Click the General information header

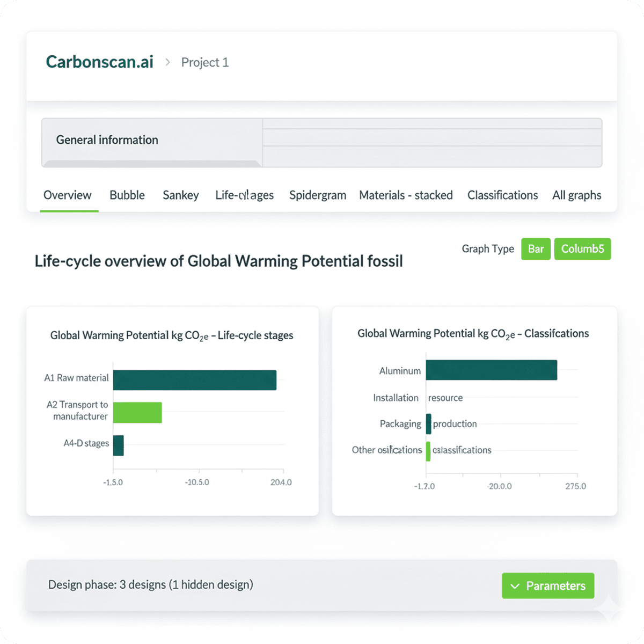(106, 140)
